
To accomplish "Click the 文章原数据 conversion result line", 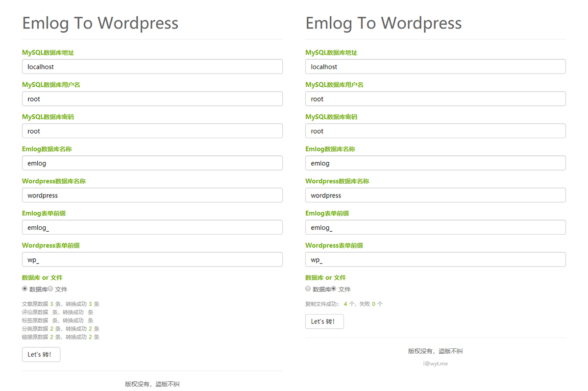I will click(x=61, y=304).
